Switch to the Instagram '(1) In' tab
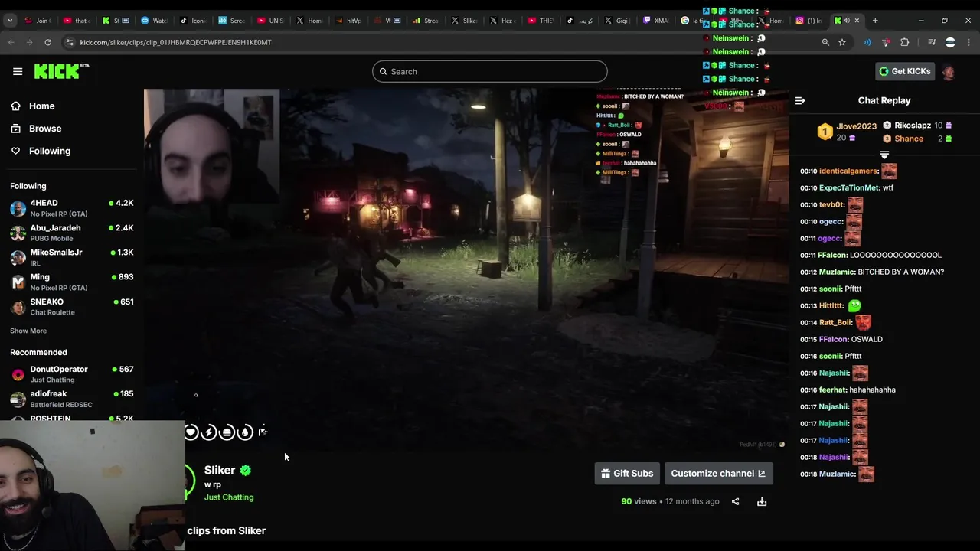 tap(809, 21)
